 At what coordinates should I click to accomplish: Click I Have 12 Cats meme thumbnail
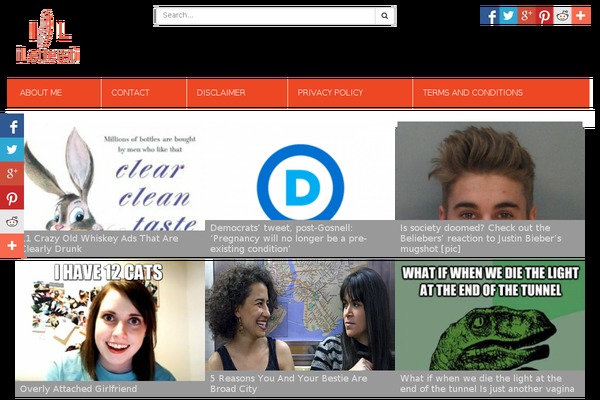coord(110,321)
